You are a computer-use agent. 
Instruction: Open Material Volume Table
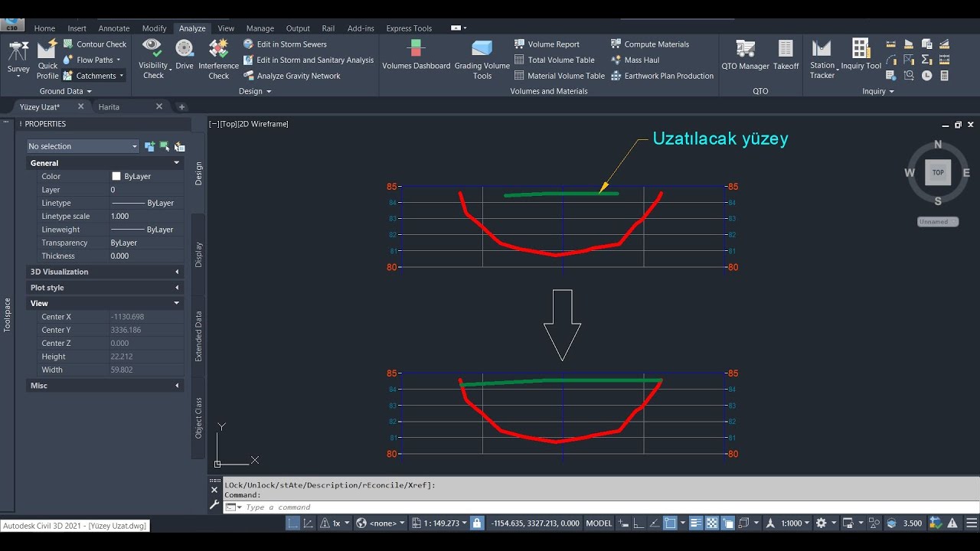[x=559, y=76]
